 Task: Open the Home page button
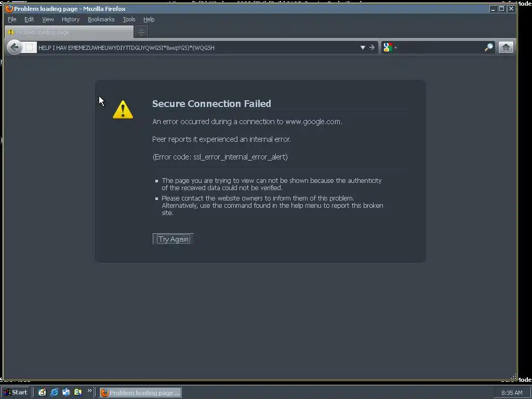506,47
